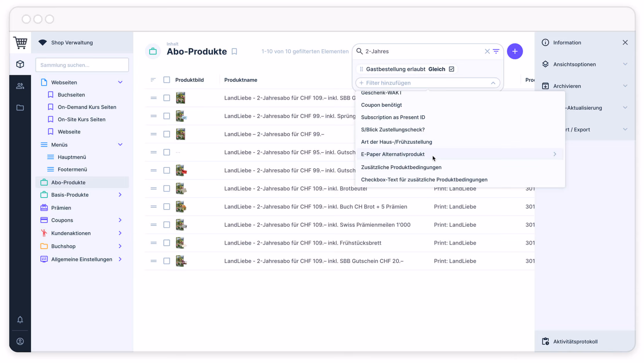Click drag handle of Gastbestellung erlaubt filter
The width and height of the screenshot is (644, 363).
click(361, 69)
